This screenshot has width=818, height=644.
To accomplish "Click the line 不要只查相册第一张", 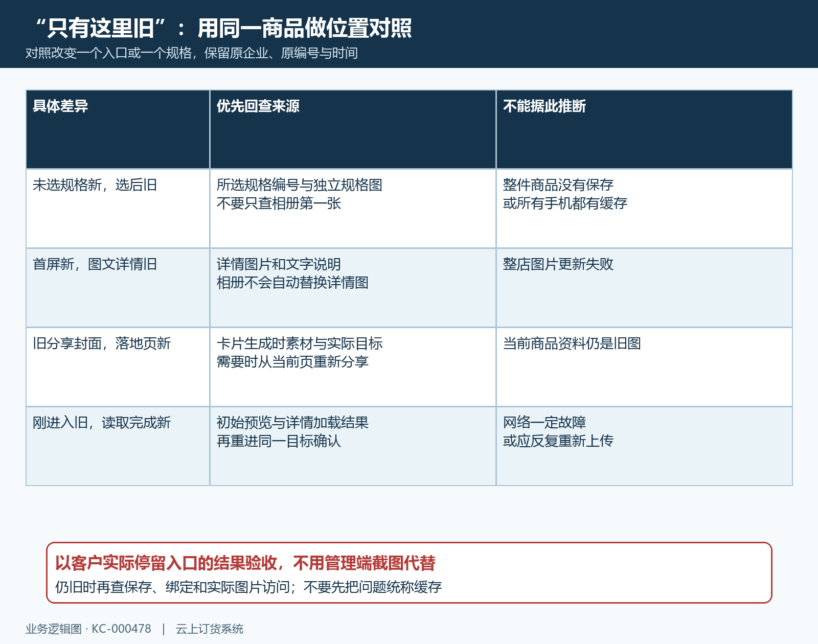I will tap(279, 203).
